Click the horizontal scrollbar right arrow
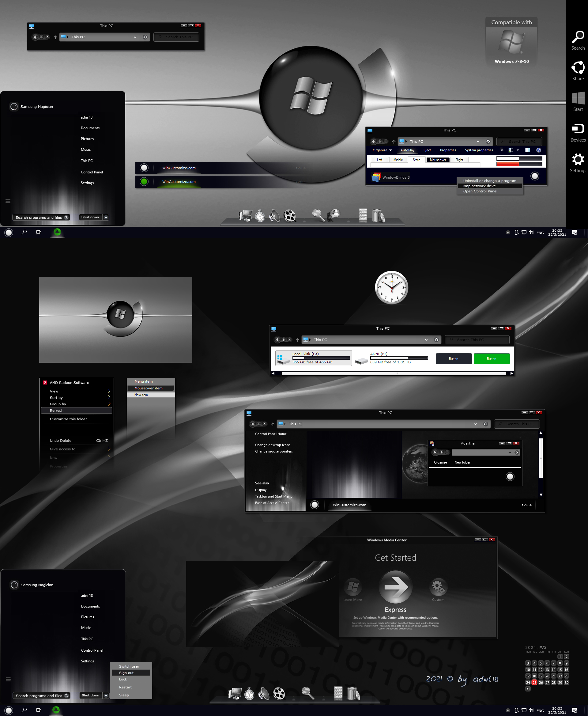Image resolution: width=588 pixels, height=716 pixels. tap(511, 373)
